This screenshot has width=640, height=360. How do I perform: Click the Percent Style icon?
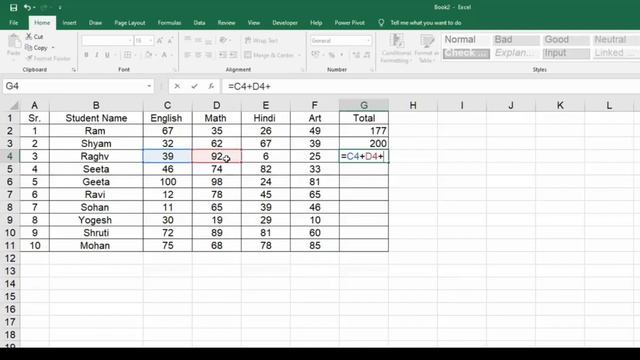pyautogui.click(x=332, y=55)
